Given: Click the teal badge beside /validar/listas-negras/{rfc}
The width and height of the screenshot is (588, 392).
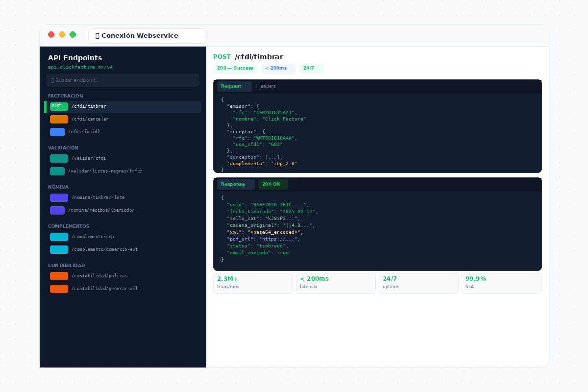Looking at the screenshot, I should pos(57,171).
